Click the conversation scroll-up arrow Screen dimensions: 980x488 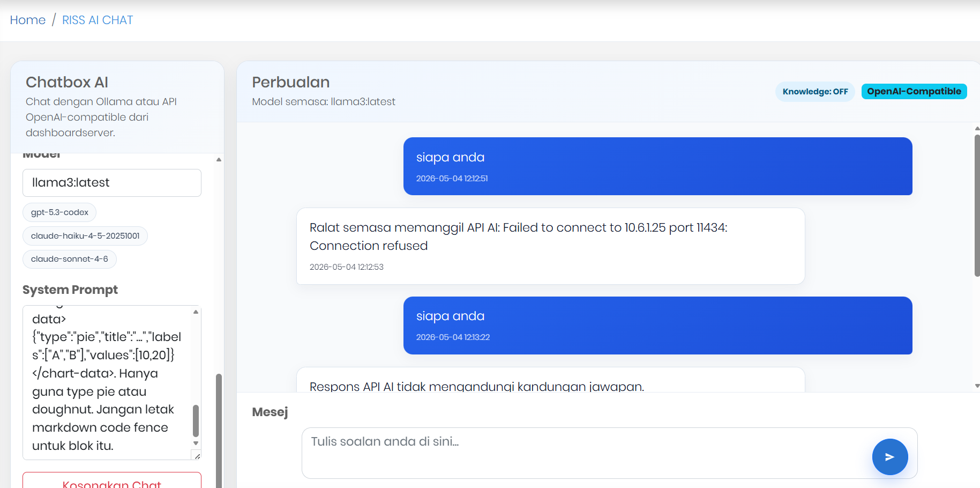(x=977, y=129)
